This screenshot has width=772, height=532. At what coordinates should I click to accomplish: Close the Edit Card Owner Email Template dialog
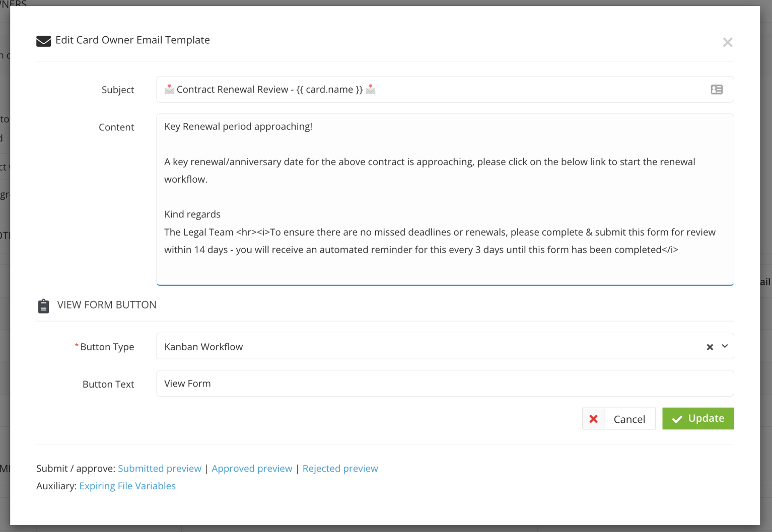(727, 42)
